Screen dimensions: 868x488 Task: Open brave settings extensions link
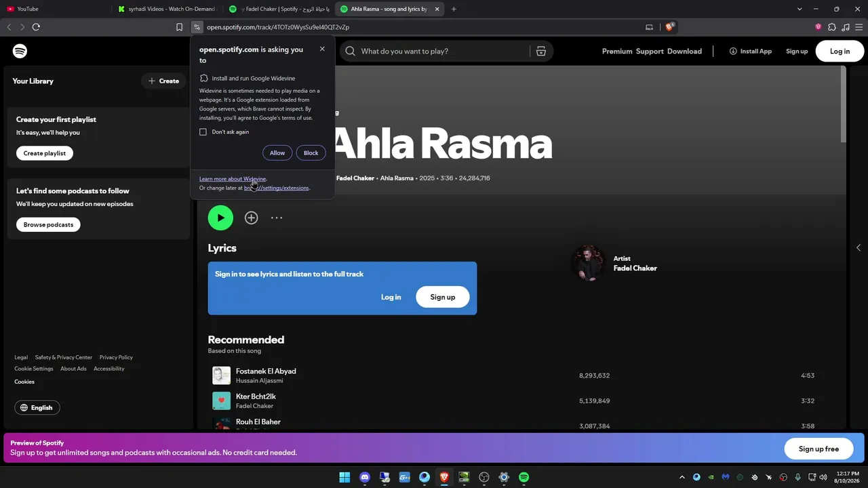point(276,188)
